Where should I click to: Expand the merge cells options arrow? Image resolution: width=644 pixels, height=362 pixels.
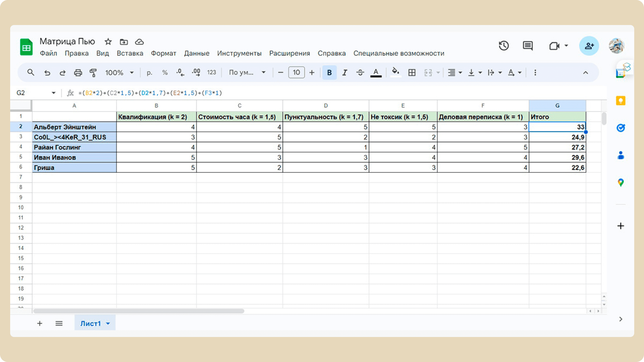tap(438, 73)
